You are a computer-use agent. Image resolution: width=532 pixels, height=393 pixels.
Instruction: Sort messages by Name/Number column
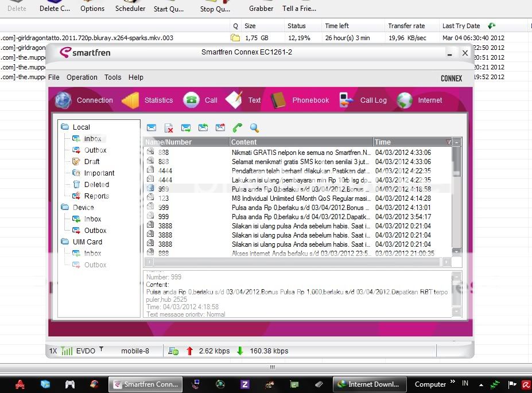point(187,142)
